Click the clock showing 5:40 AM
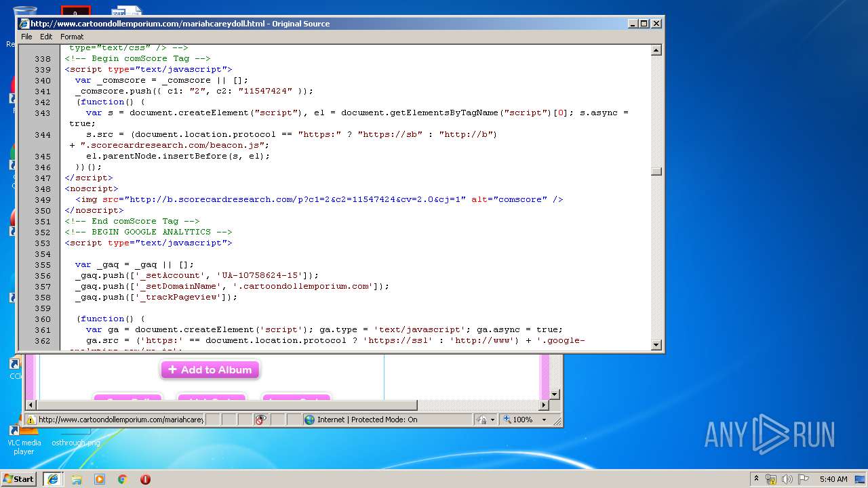The image size is (868, 488). [x=833, y=479]
